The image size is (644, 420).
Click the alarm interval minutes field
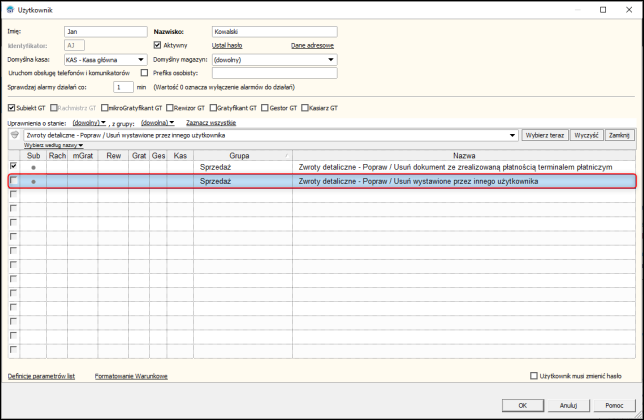tap(123, 87)
